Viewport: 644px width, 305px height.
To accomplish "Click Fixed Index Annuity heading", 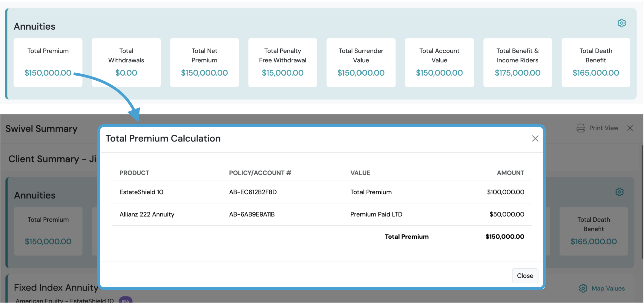I will [56, 288].
